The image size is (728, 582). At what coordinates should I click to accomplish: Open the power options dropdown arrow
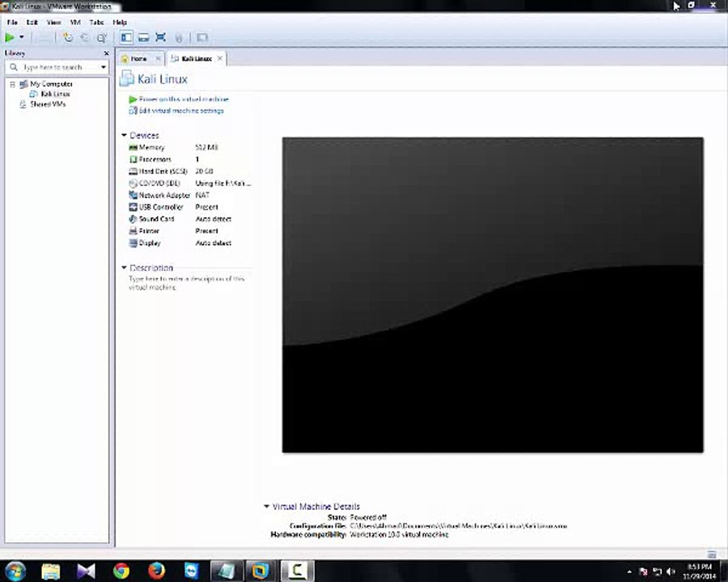[21, 38]
